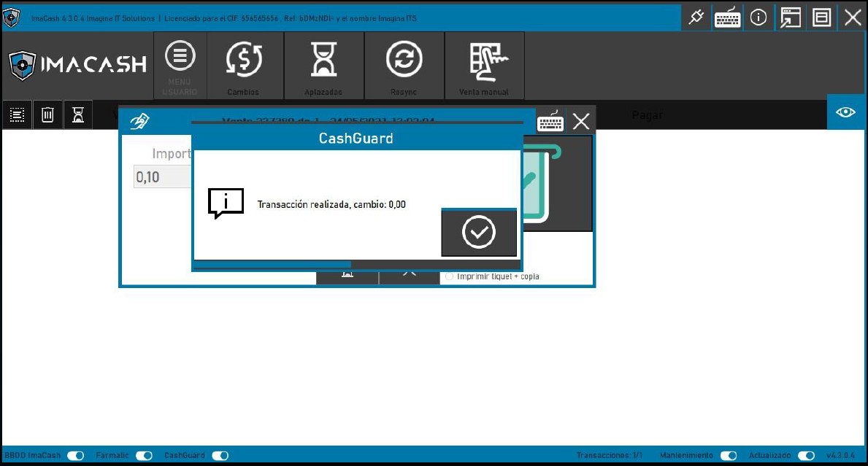The width and height of the screenshot is (868, 466).
Task: Click the Transacciones: 1/1 status text
Action: 609,456
